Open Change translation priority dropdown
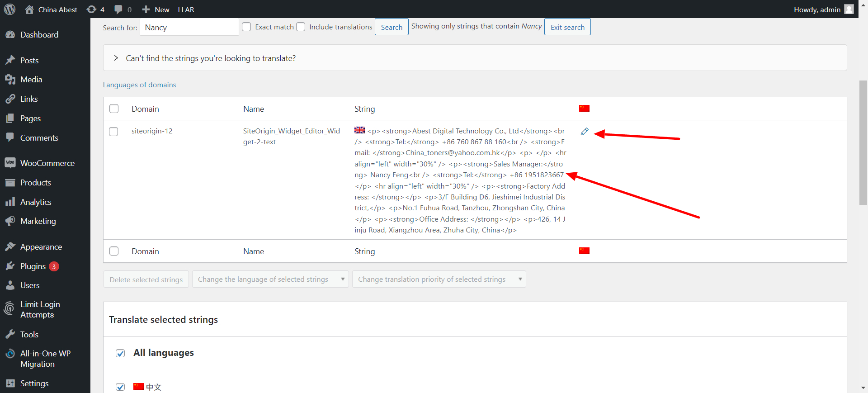Screen dimensions: 868x393 439,279
